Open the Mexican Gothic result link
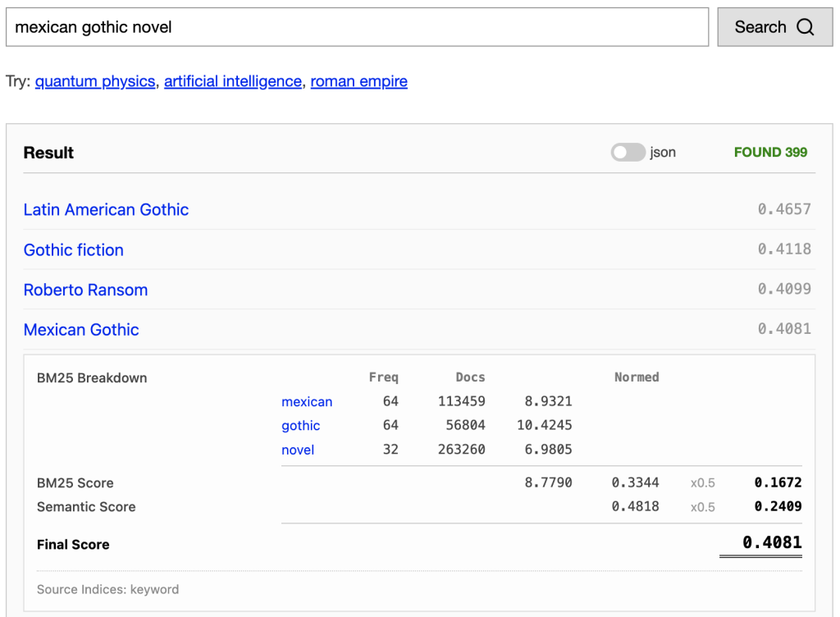Screen dimensions: 840x617 coord(81,330)
